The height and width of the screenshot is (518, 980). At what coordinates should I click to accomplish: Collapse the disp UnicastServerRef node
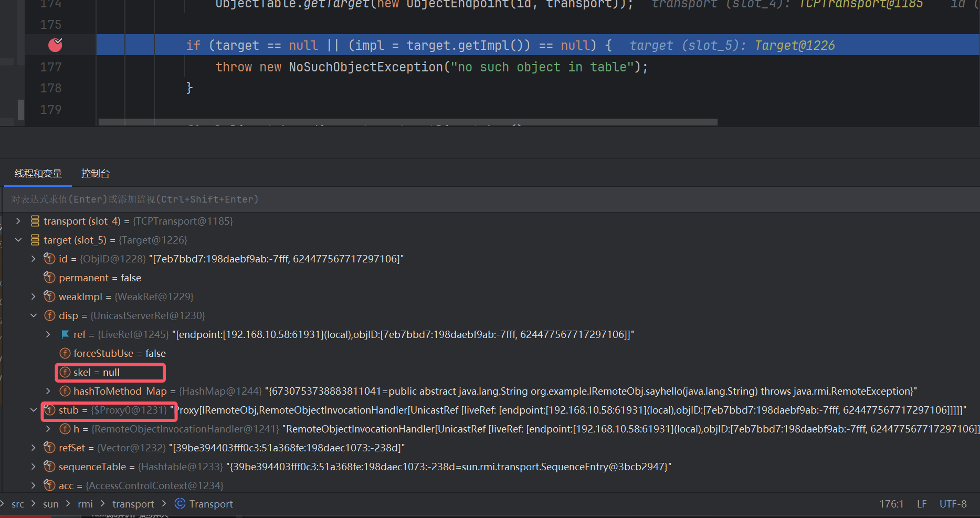(34, 315)
